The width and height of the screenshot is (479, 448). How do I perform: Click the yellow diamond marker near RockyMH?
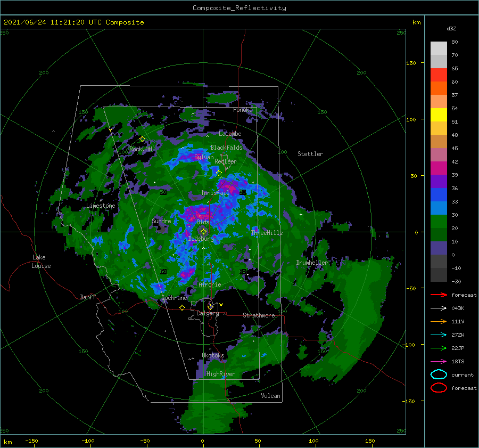(x=142, y=139)
